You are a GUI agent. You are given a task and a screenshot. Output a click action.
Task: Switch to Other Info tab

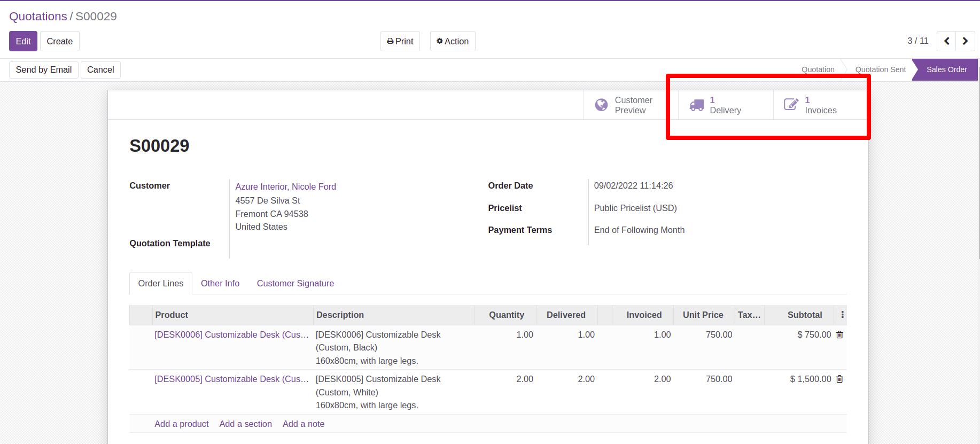tap(220, 283)
